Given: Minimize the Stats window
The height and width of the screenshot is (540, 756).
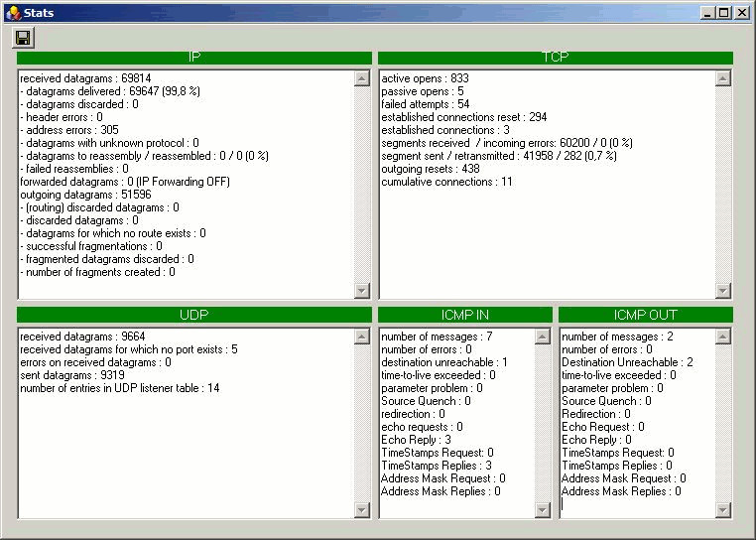Looking at the screenshot, I should (707, 13).
